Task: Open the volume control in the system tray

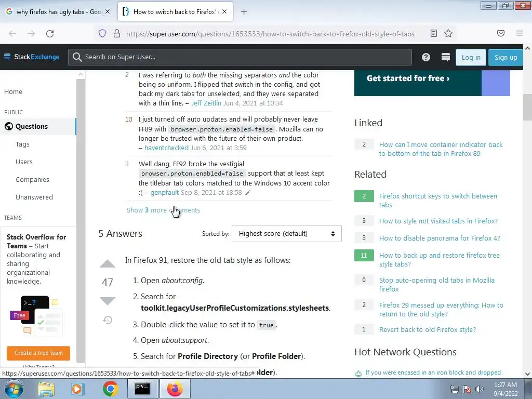Action: tap(480, 389)
